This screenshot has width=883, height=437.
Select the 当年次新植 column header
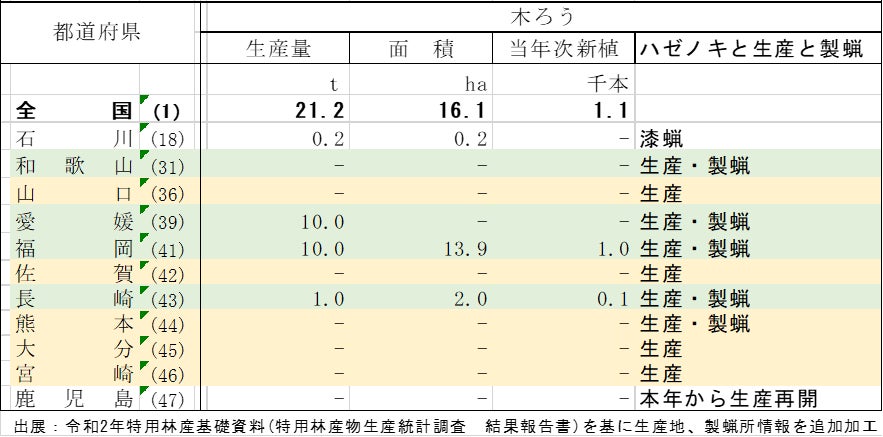click(x=563, y=48)
